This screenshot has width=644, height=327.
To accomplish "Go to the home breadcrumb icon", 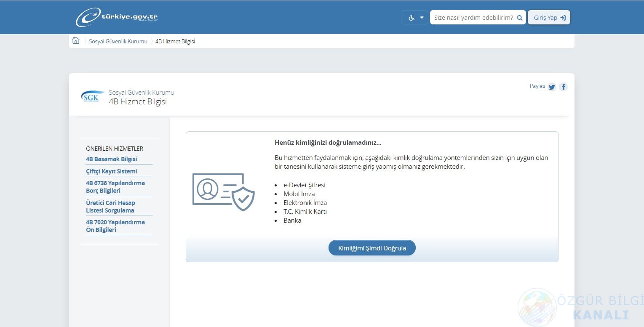I will pyautogui.click(x=76, y=41).
